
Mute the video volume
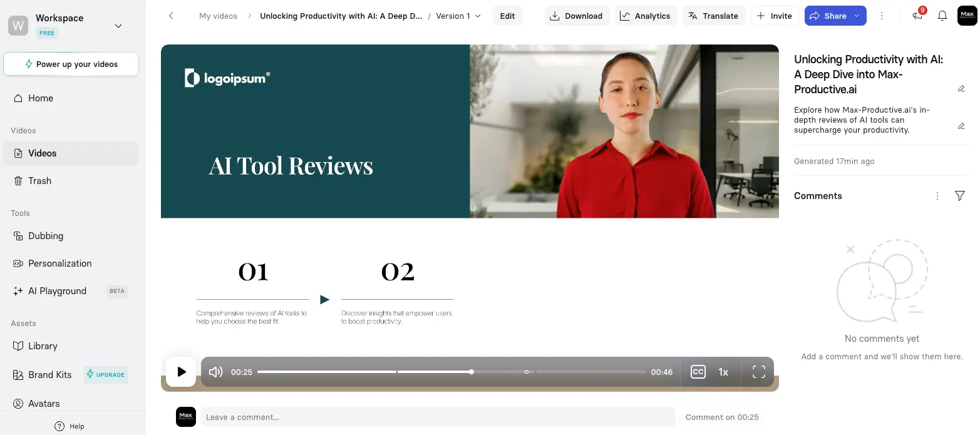[x=216, y=372]
